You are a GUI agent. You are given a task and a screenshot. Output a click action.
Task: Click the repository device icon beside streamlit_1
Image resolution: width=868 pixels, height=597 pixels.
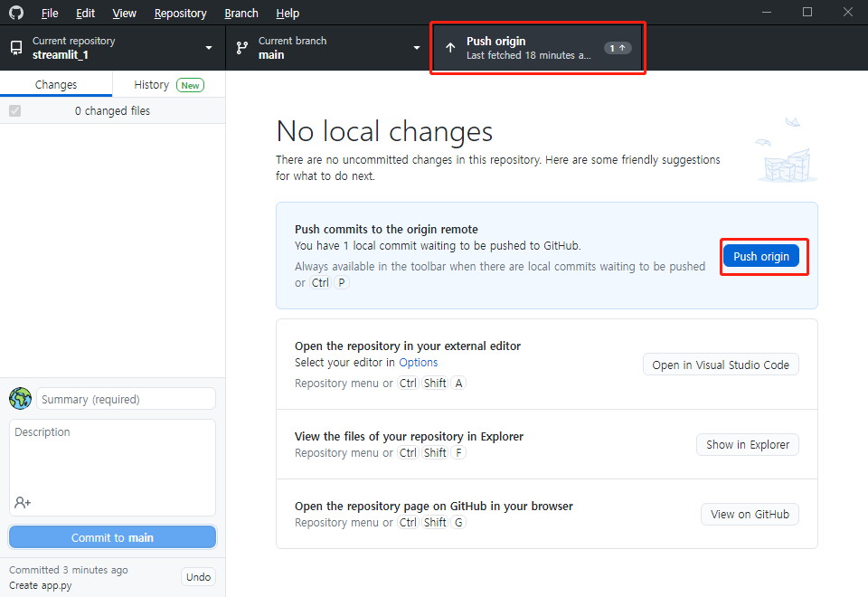[x=16, y=48]
